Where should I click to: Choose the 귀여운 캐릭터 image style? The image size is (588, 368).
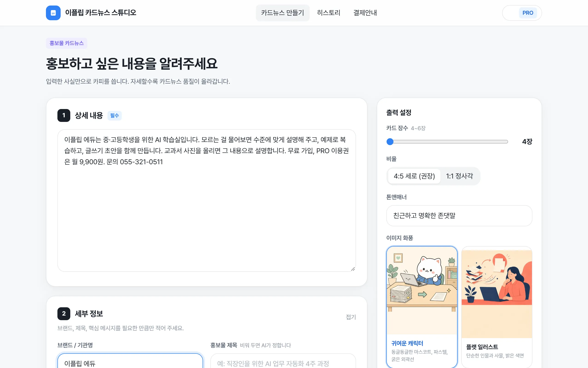click(x=422, y=307)
